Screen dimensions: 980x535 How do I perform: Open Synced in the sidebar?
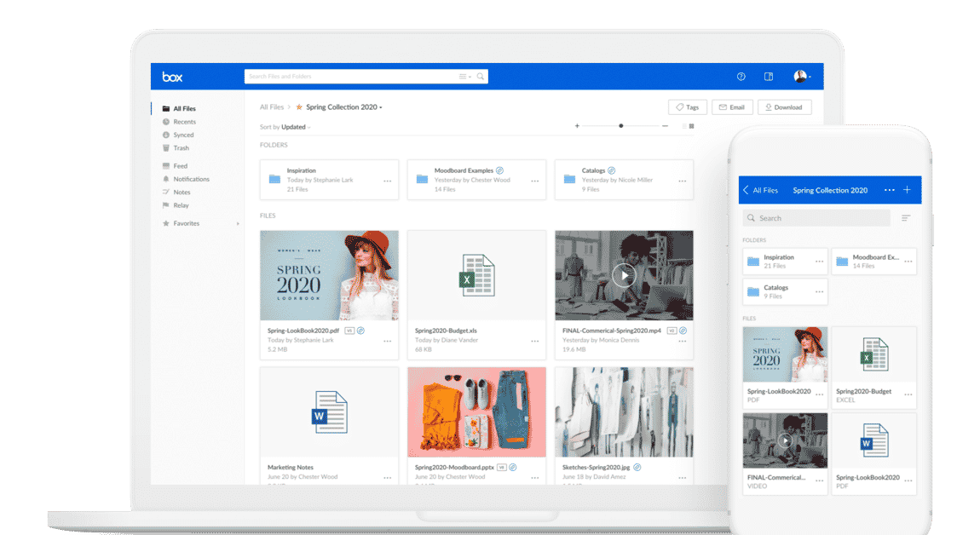click(178, 135)
